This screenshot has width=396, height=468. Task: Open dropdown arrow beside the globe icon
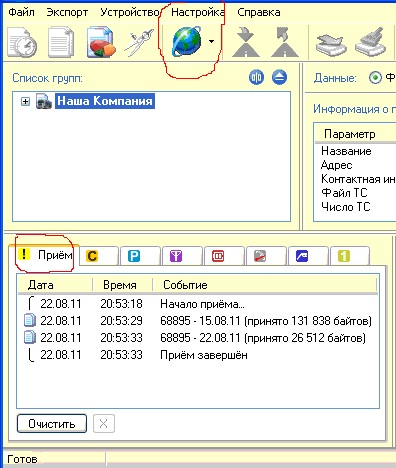[x=211, y=42]
